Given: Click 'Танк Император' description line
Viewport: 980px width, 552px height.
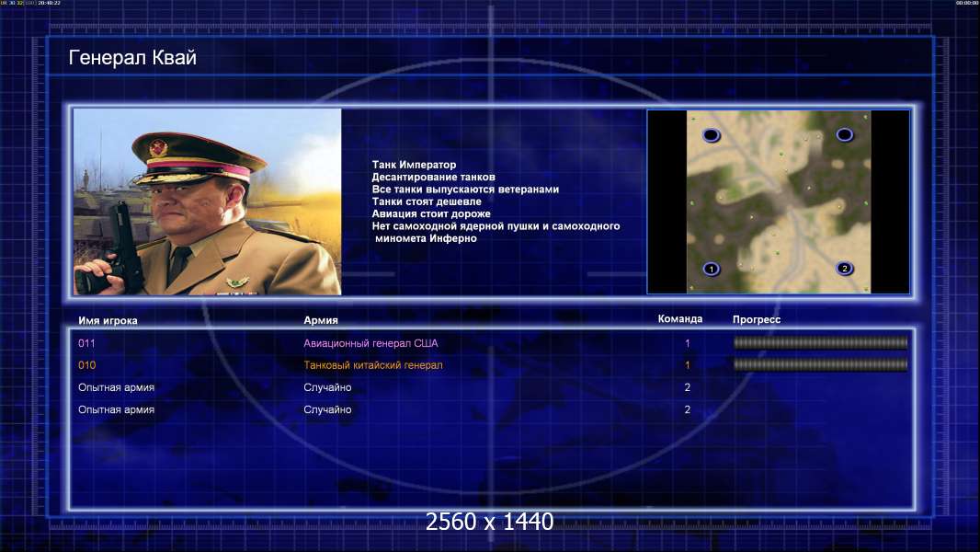Looking at the screenshot, I should (414, 165).
